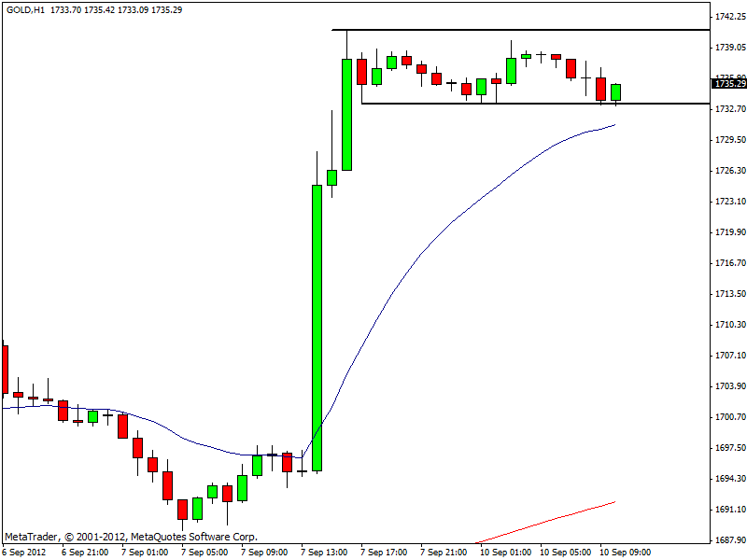This screenshot has height=560, width=747.
Task: Select the last green candle on the right
Action: [615, 92]
